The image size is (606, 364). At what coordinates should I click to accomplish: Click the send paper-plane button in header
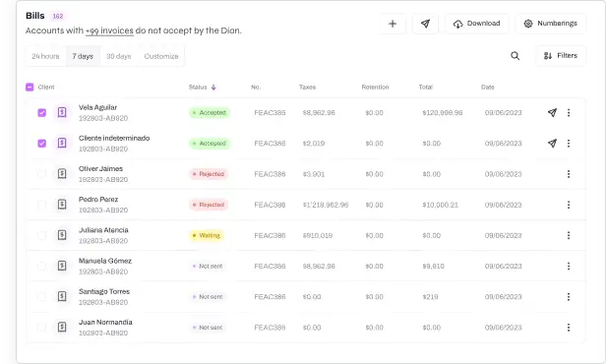(x=425, y=24)
